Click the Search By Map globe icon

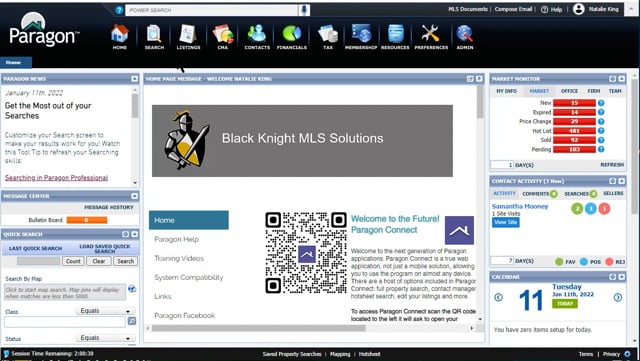click(132, 289)
